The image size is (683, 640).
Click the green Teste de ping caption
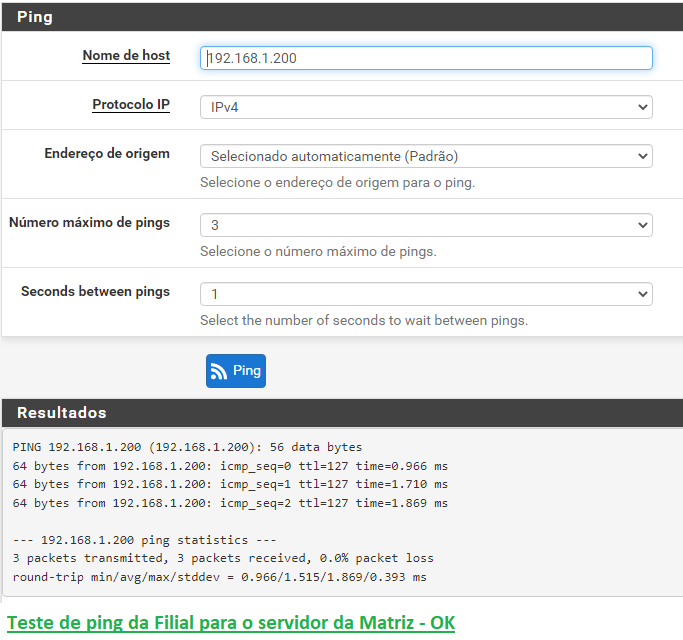coord(231,623)
